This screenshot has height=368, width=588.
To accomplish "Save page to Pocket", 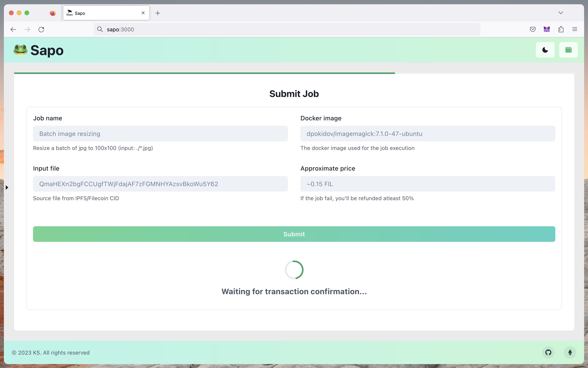I will [533, 29].
